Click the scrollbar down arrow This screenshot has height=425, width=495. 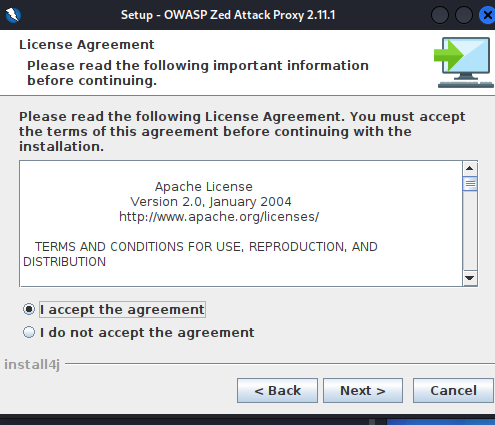pos(470,278)
